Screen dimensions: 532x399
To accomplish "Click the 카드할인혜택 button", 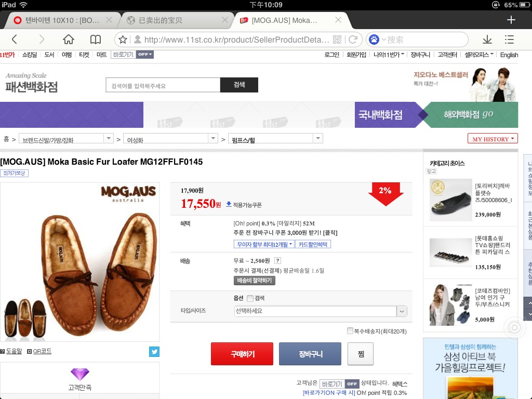I will click(313, 244).
